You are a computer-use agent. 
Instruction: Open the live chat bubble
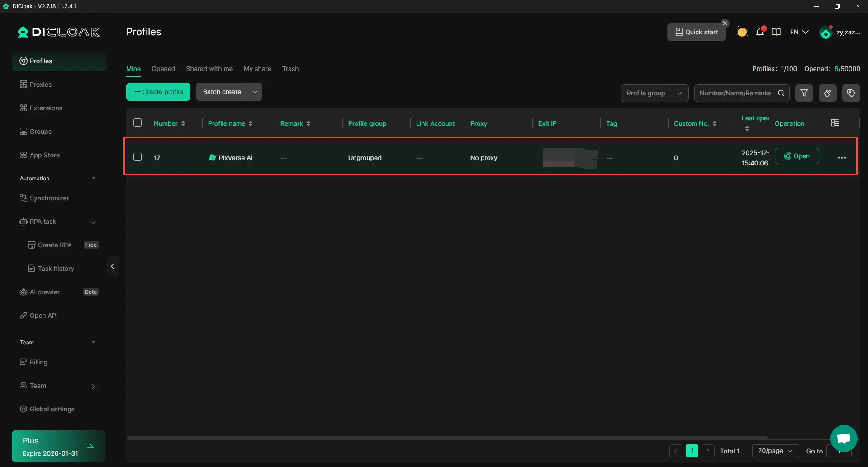click(x=844, y=438)
